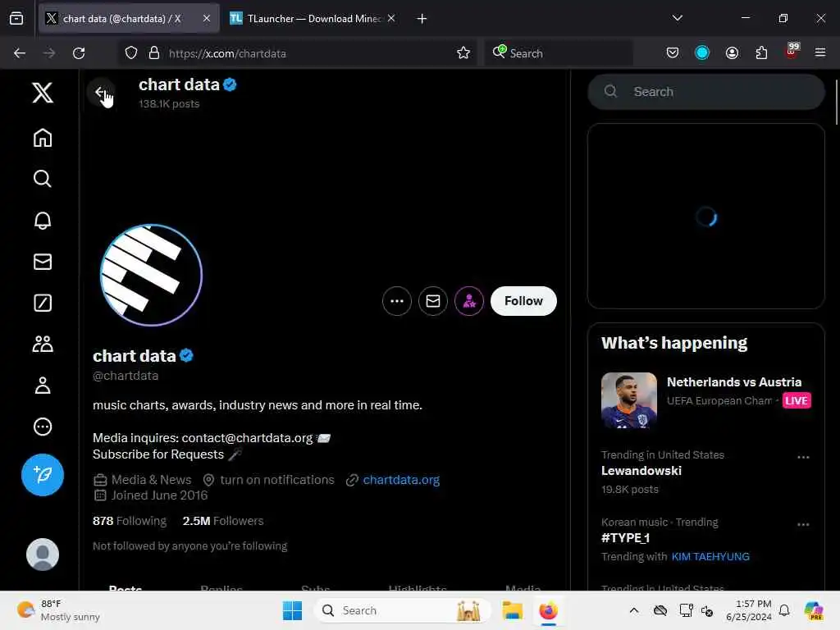Focus the X Search field
This screenshot has height=630, width=840.
tap(706, 92)
